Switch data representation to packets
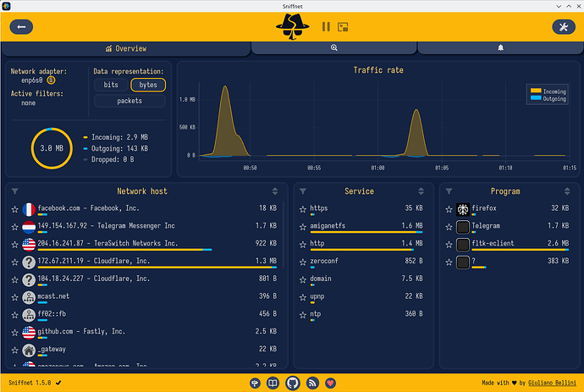Viewport: 584px width, 392px height. [x=129, y=101]
